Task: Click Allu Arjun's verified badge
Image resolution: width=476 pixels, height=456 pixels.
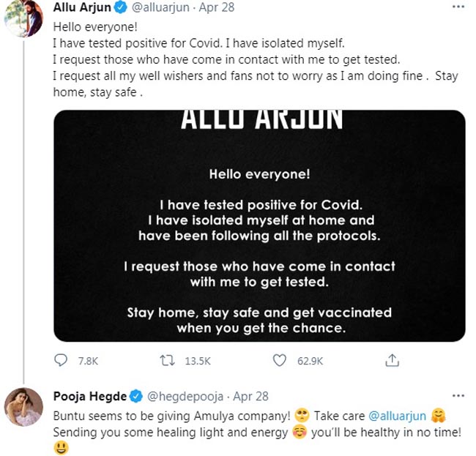Action: pos(122,8)
